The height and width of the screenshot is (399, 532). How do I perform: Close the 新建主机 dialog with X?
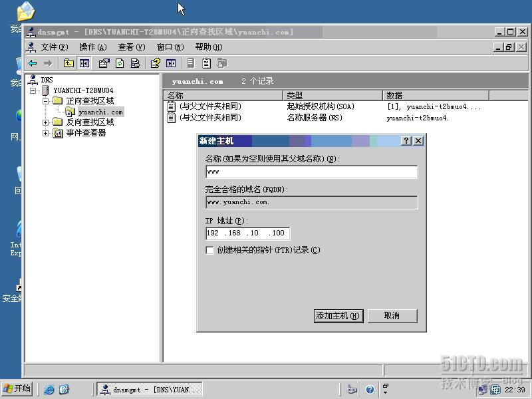coord(418,140)
